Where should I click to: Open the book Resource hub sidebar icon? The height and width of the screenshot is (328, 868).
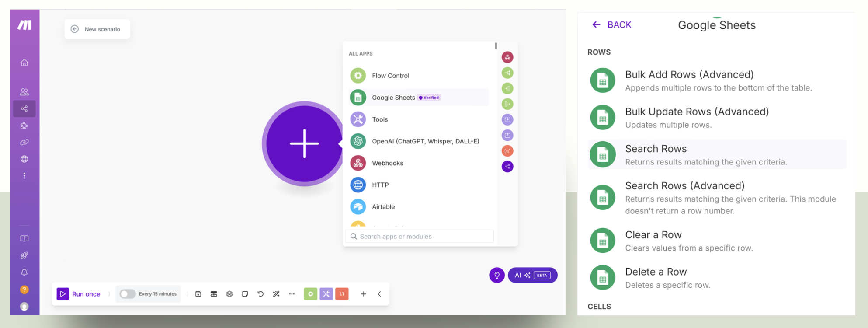(24, 239)
